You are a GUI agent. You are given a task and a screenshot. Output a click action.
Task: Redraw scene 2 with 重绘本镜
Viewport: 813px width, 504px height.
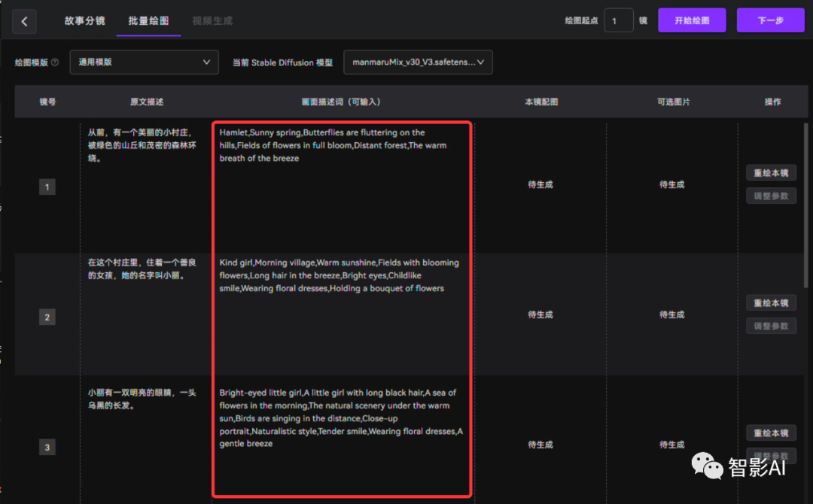tap(771, 303)
